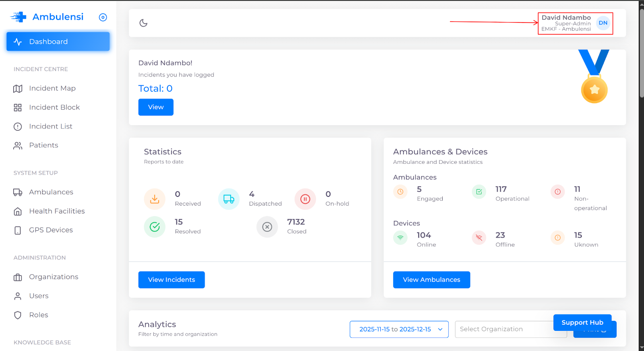Open Incident List from the sidebar
Viewport: 644px width, 351px height.
pyautogui.click(x=51, y=126)
